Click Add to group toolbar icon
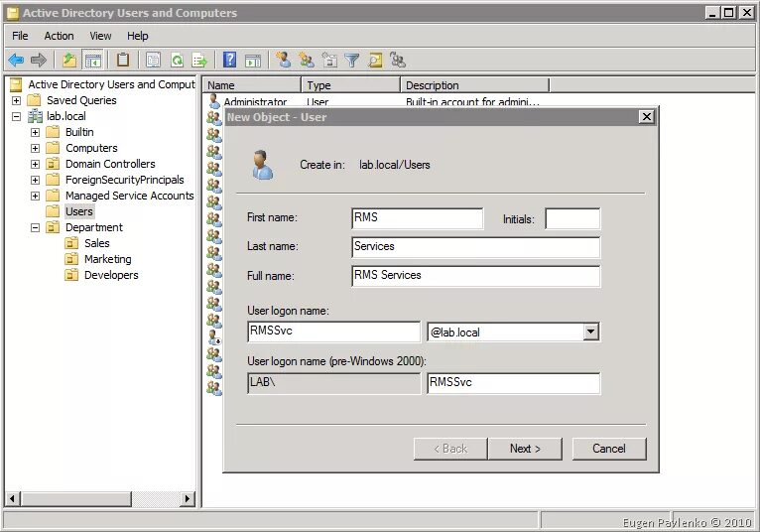This screenshot has width=760, height=532. (x=398, y=61)
